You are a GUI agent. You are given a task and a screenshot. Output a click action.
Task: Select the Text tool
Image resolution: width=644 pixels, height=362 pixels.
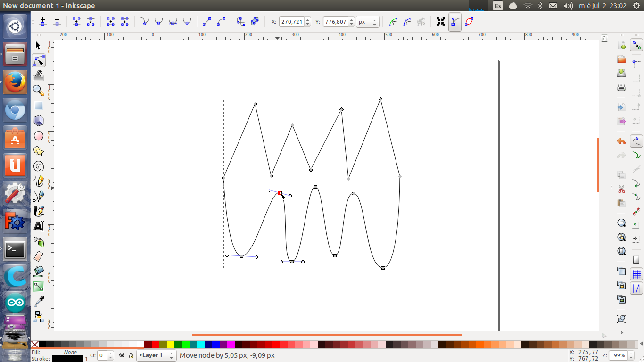[x=39, y=226]
